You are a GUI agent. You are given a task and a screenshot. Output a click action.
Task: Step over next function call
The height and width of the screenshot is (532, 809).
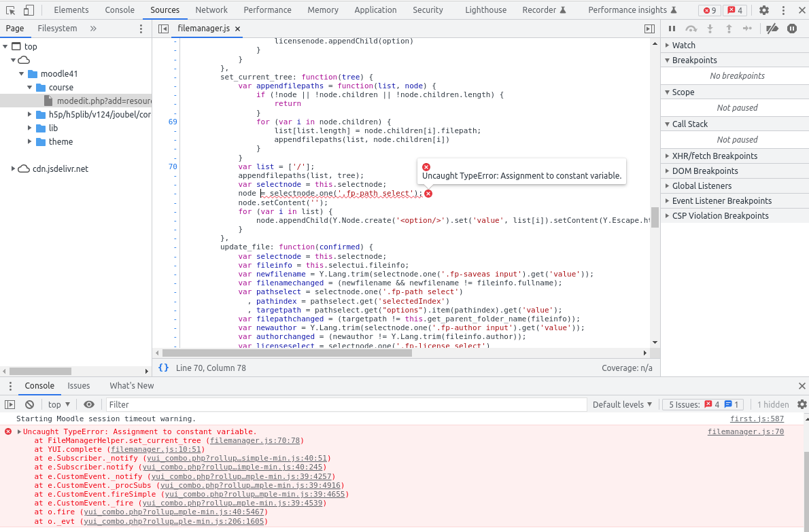tap(691, 29)
